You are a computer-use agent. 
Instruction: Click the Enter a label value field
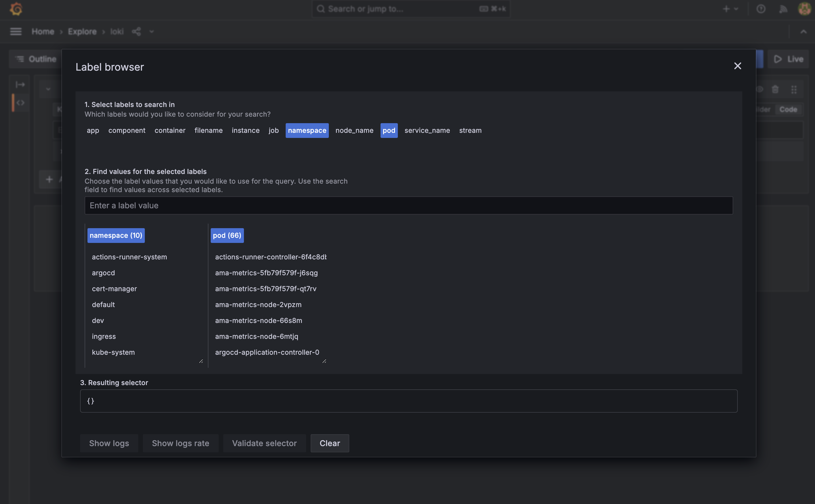pos(408,205)
